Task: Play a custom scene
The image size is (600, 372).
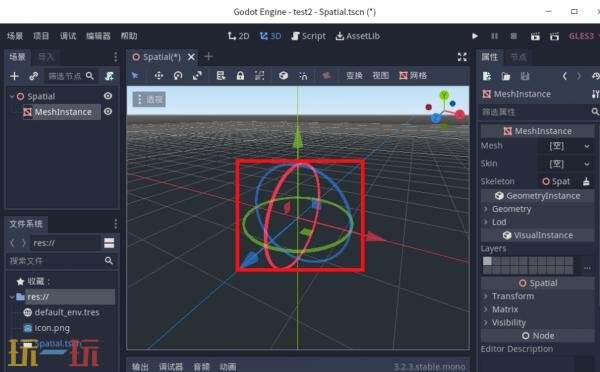Action: [554, 36]
